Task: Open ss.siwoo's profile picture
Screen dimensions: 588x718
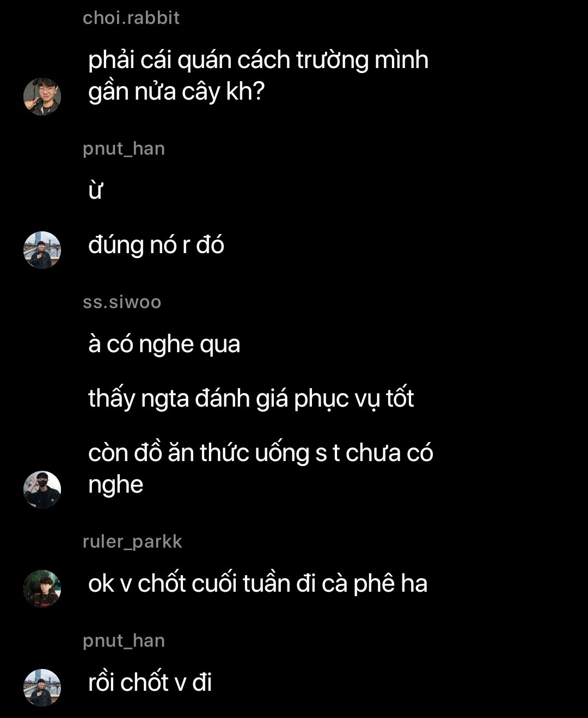Action: 42,489
